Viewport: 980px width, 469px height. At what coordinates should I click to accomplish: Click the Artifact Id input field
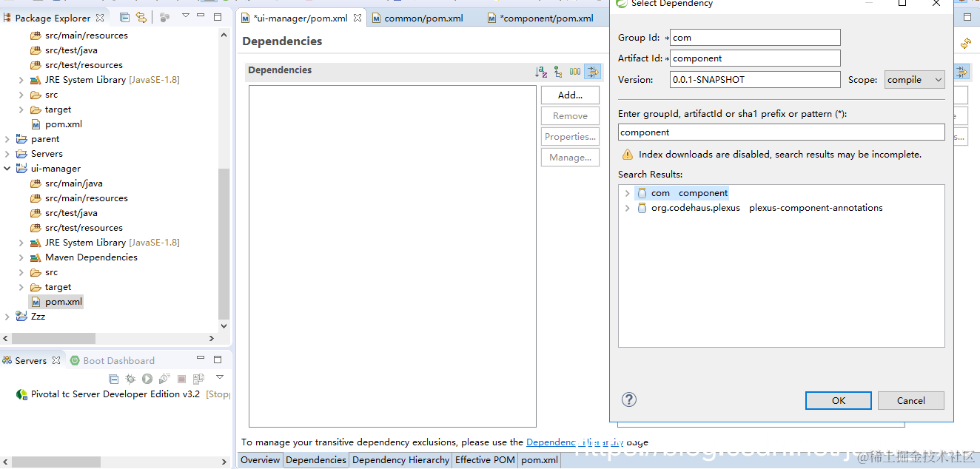tap(755, 58)
